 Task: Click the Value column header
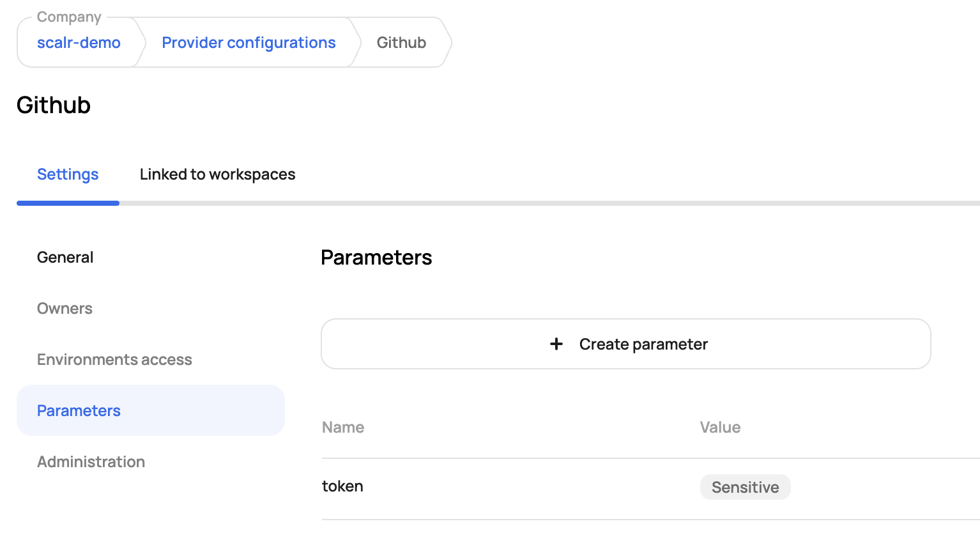pyautogui.click(x=720, y=427)
